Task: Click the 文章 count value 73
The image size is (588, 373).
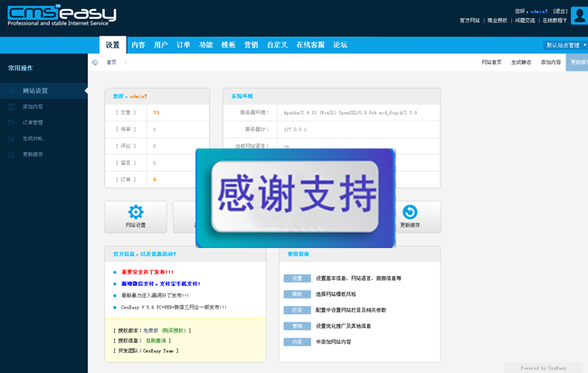Action: pos(156,112)
